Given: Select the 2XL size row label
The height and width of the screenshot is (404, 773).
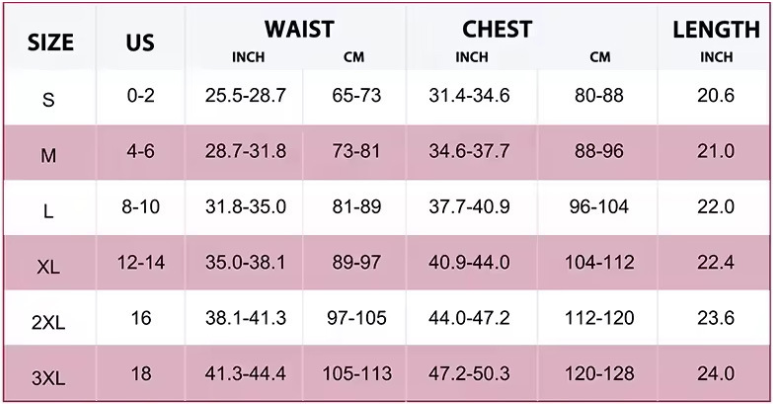Looking at the screenshot, I should (x=49, y=322).
